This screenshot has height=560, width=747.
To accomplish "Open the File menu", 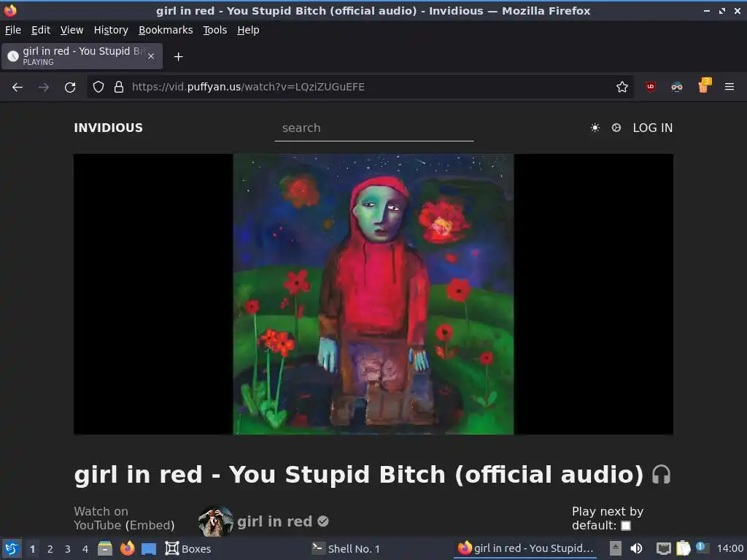I will 13,30.
